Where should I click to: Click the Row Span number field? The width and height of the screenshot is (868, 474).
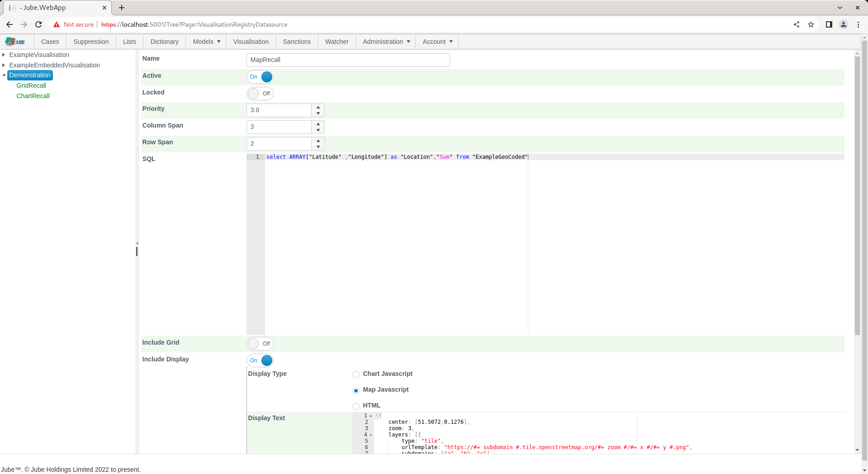pyautogui.click(x=279, y=144)
